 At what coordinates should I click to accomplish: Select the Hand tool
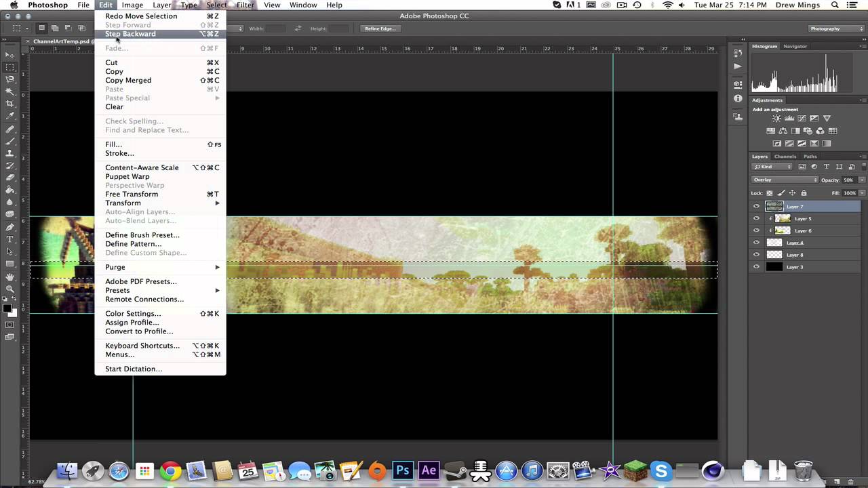[10, 277]
